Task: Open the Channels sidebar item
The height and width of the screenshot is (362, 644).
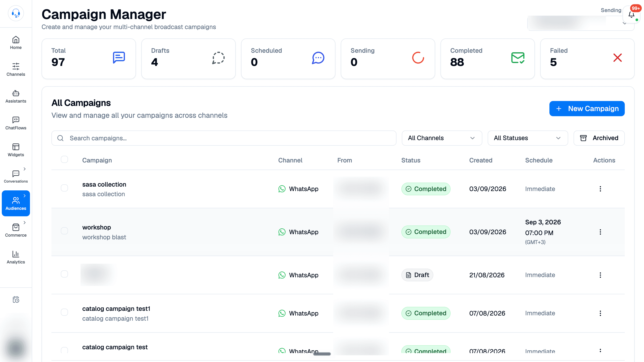Action: pos(16,69)
